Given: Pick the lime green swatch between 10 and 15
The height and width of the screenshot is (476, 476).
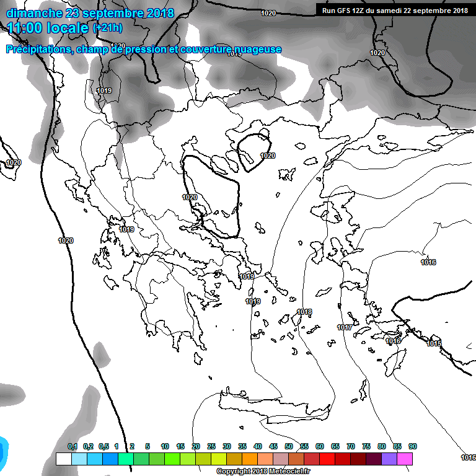Looking at the screenshot, I should tap(172, 459).
